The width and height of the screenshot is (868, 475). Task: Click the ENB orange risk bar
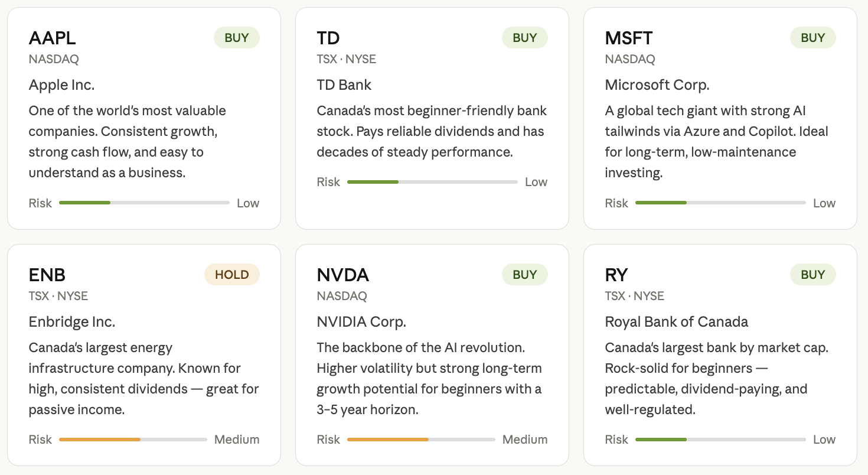[100, 440]
